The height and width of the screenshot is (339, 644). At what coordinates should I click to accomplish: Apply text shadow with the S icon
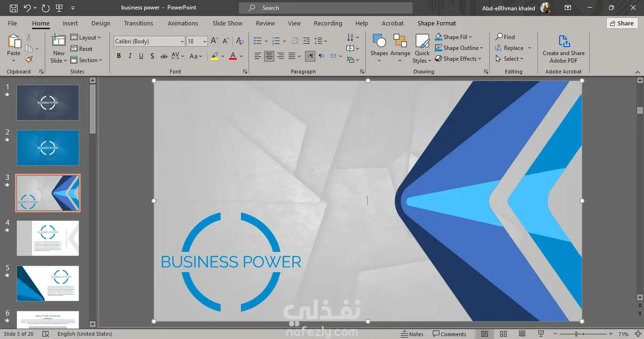[x=152, y=56]
